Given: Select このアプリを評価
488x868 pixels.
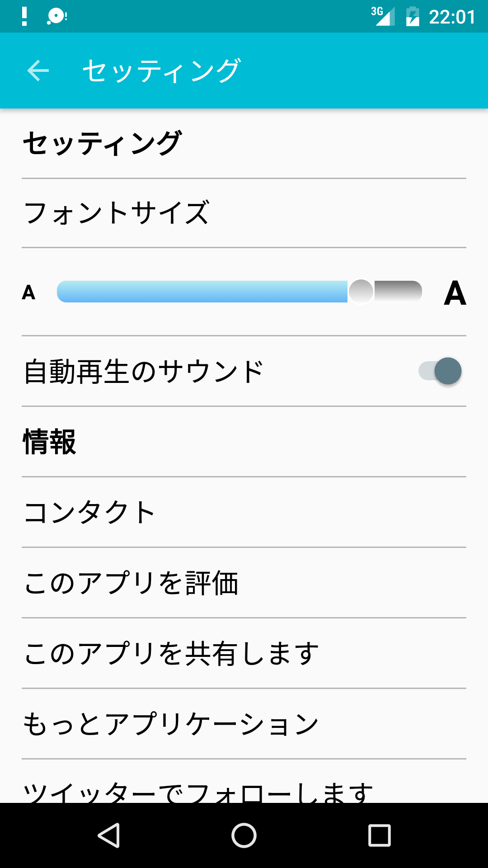Looking at the screenshot, I should (244, 583).
